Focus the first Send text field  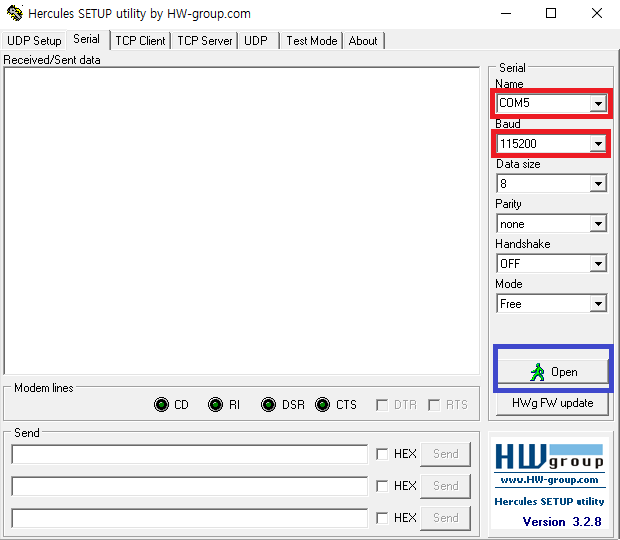[190, 454]
